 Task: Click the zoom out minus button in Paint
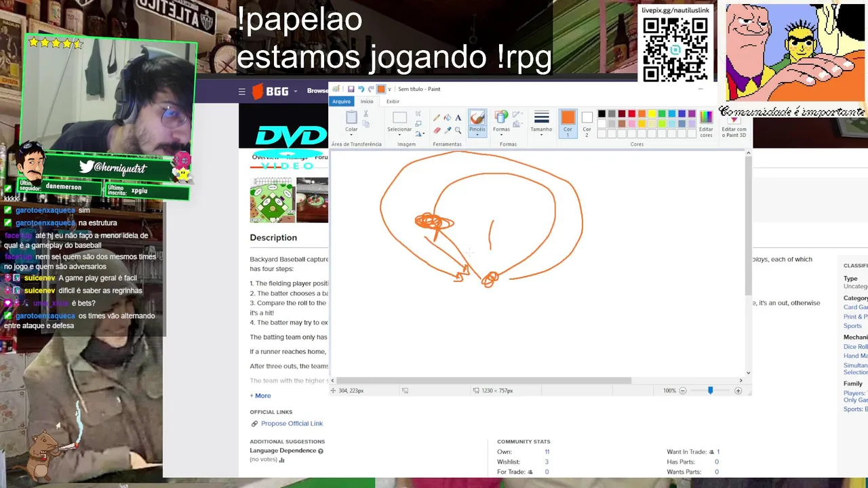click(x=683, y=390)
